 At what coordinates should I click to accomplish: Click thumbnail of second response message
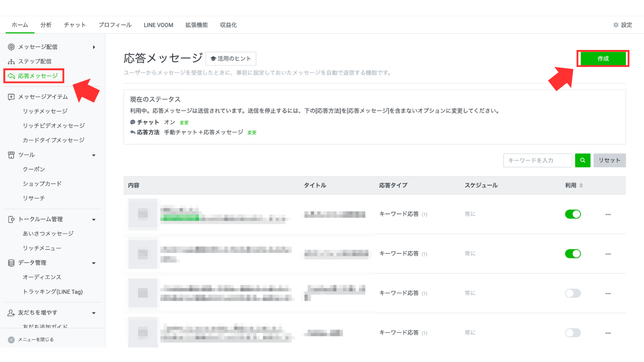[x=143, y=254]
